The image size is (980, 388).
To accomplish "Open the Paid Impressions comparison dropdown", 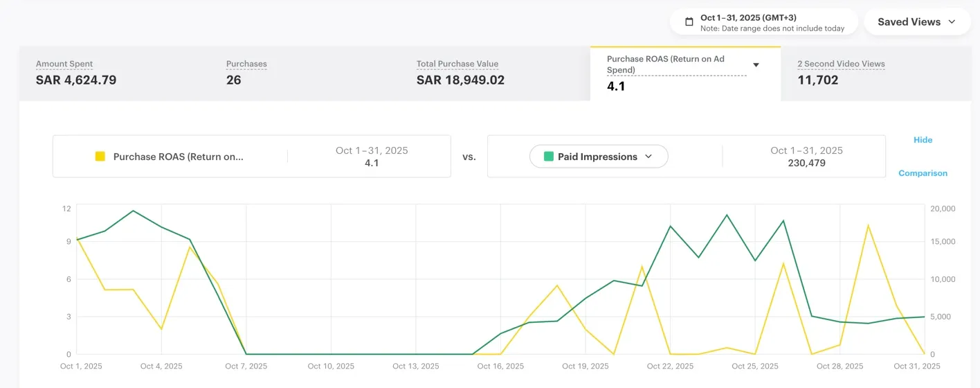I will [599, 157].
